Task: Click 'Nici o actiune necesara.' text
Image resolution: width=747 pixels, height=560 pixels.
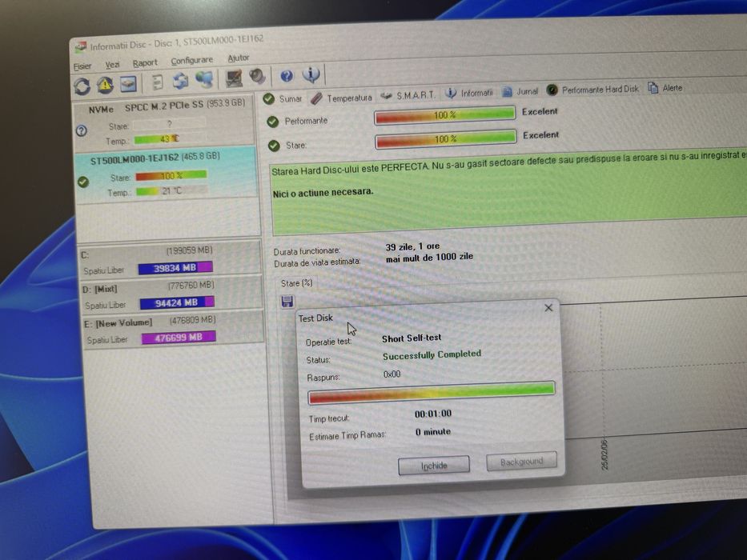Action: (x=323, y=192)
